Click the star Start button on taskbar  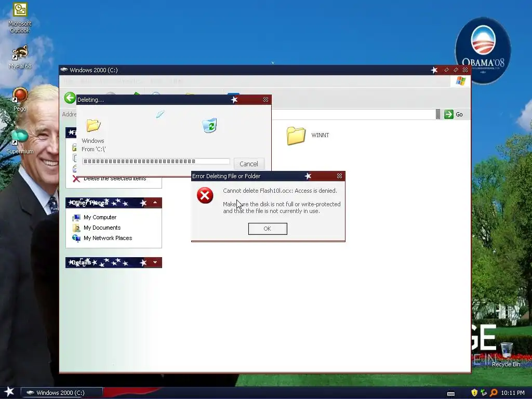coord(9,392)
